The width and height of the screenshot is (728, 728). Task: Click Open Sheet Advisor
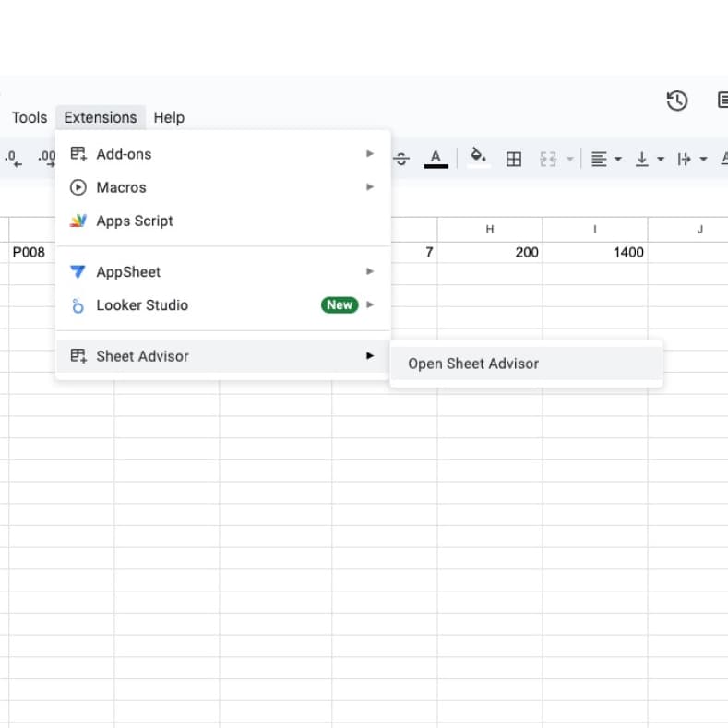[x=473, y=364]
